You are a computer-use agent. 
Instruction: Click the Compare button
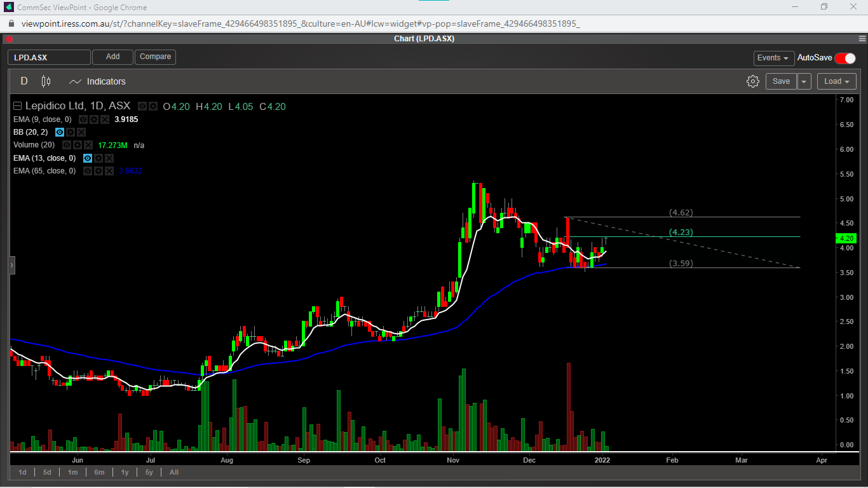(x=155, y=57)
